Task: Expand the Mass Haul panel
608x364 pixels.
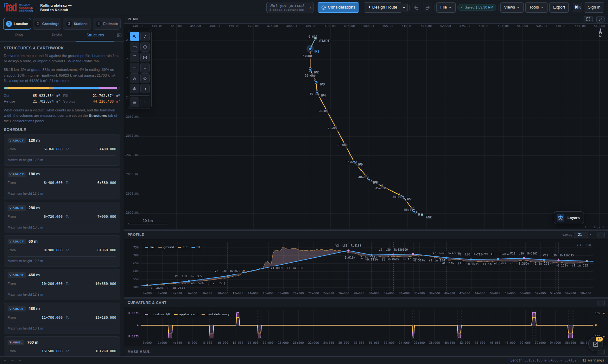Action: point(601,352)
